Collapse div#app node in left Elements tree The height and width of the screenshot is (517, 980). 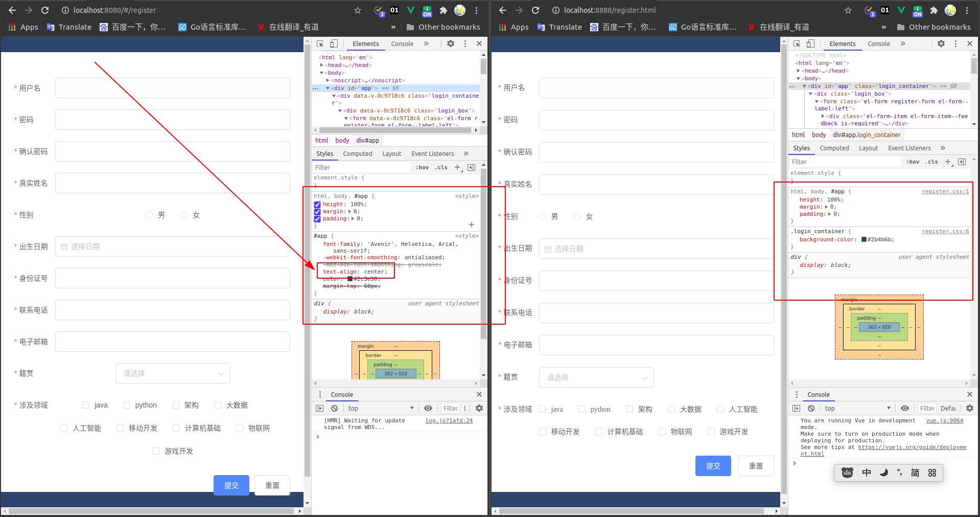[x=328, y=88]
